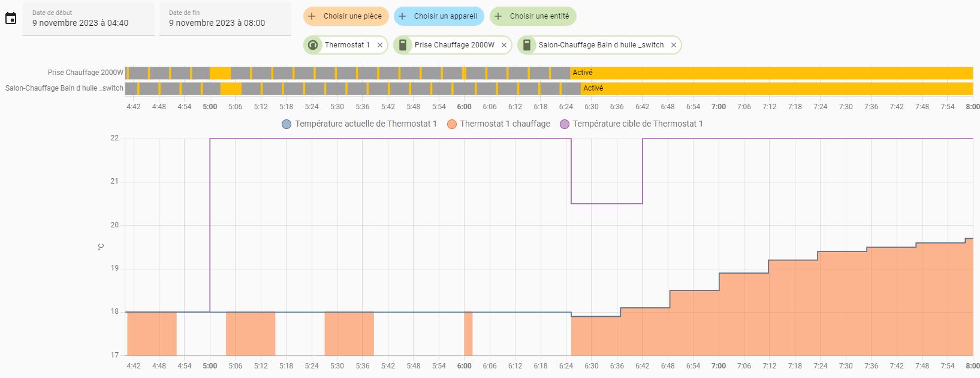The width and height of the screenshot is (980, 378).
Task: Edit the Date de début field
Action: point(89,23)
